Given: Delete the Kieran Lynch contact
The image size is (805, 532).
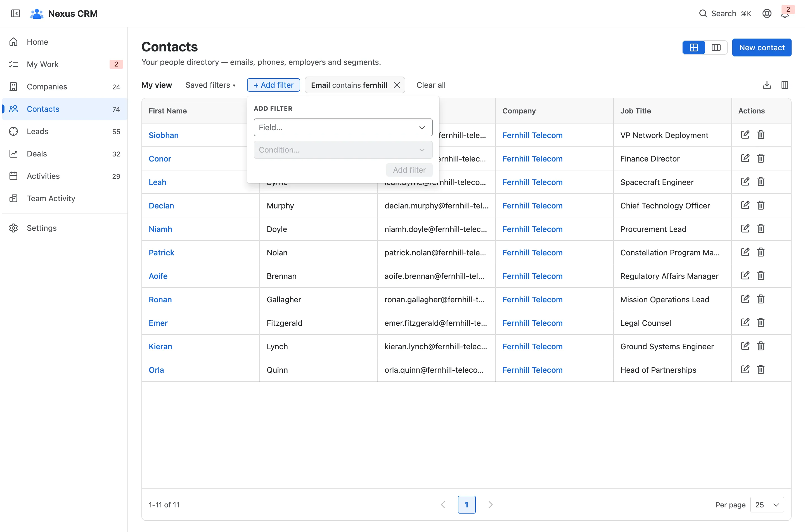Looking at the screenshot, I should click(761, 346).
